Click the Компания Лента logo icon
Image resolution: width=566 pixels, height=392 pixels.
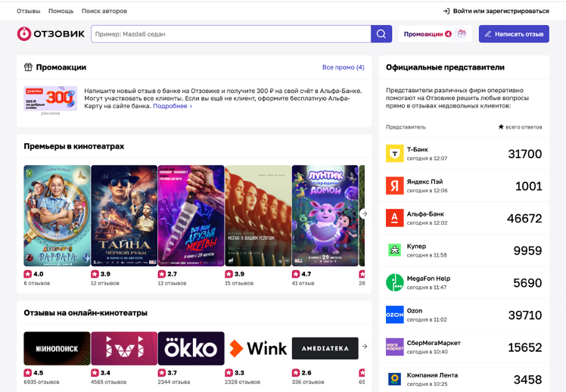[x=394, y=379]
